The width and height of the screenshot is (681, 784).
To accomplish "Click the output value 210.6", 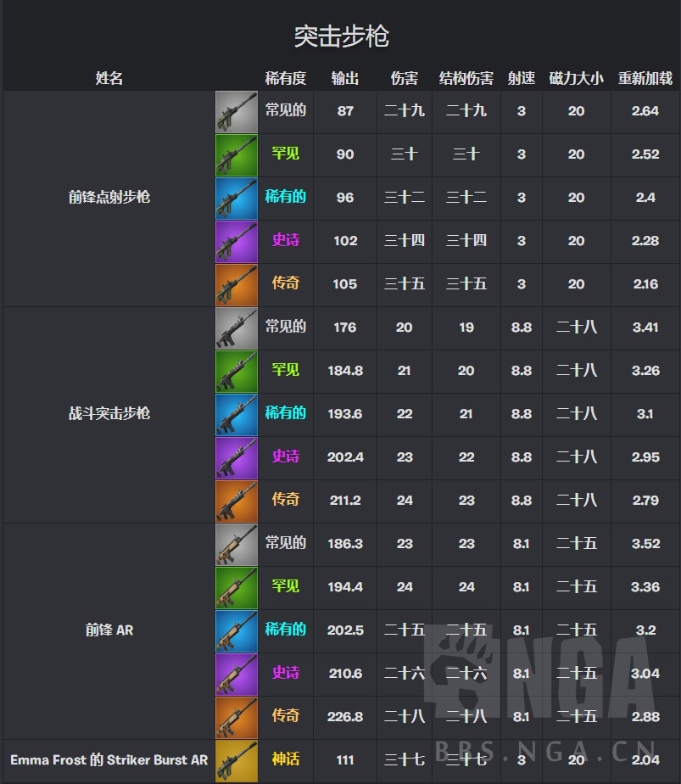I will tap(345, 674).
